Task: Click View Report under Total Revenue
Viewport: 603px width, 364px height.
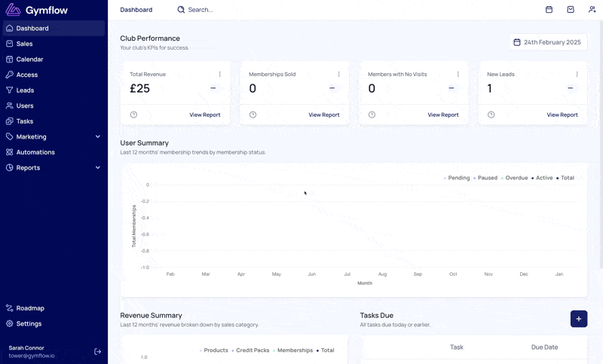Action: click(204, 115)
